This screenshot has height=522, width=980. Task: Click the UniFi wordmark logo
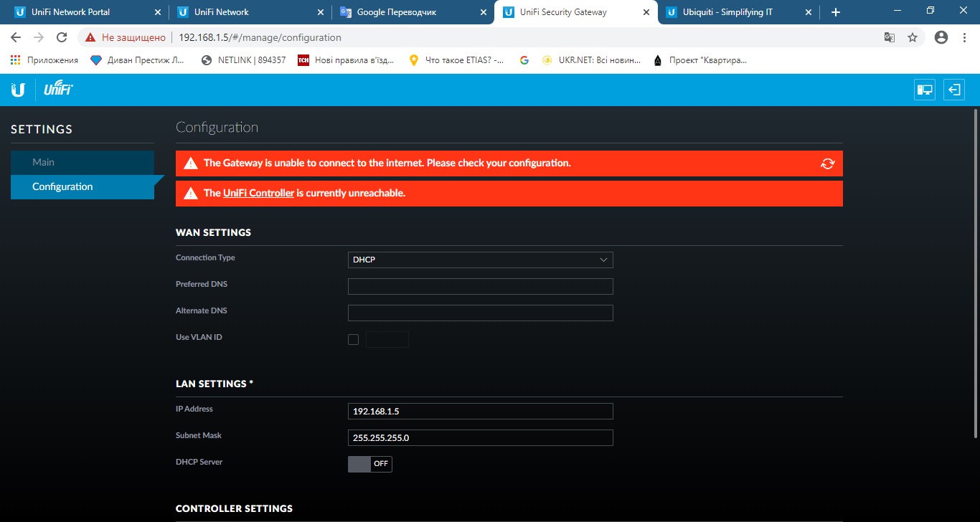pyautogui.click(x=58, y=90)
